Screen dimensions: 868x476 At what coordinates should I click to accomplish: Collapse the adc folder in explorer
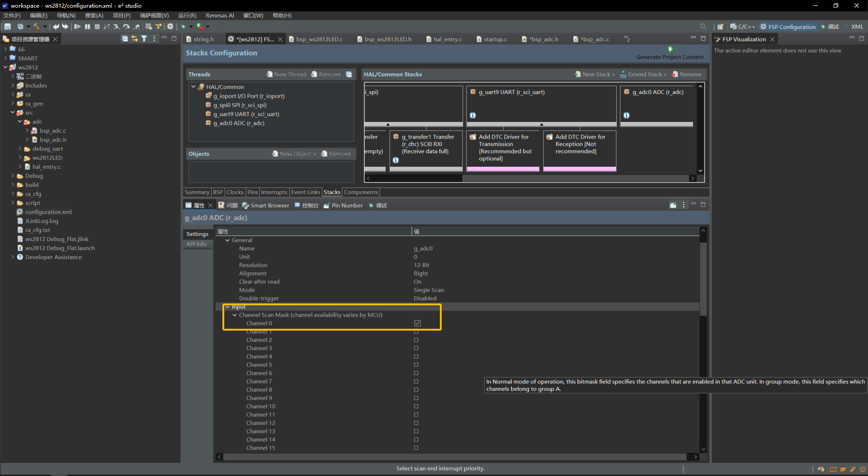[20, 121]
